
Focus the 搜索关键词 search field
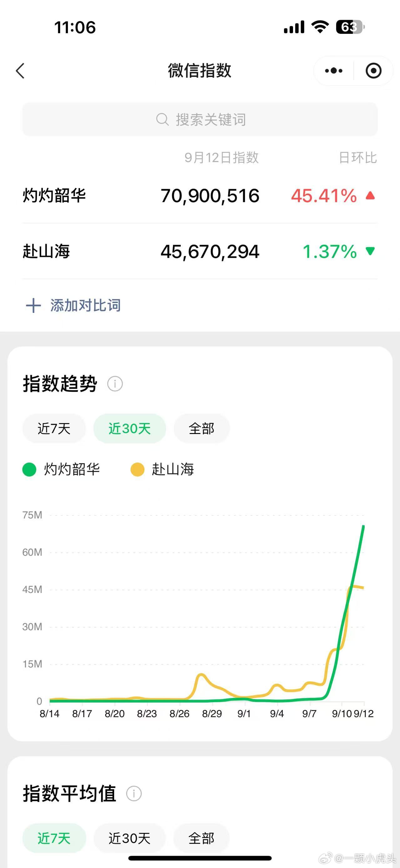[200, 119]
